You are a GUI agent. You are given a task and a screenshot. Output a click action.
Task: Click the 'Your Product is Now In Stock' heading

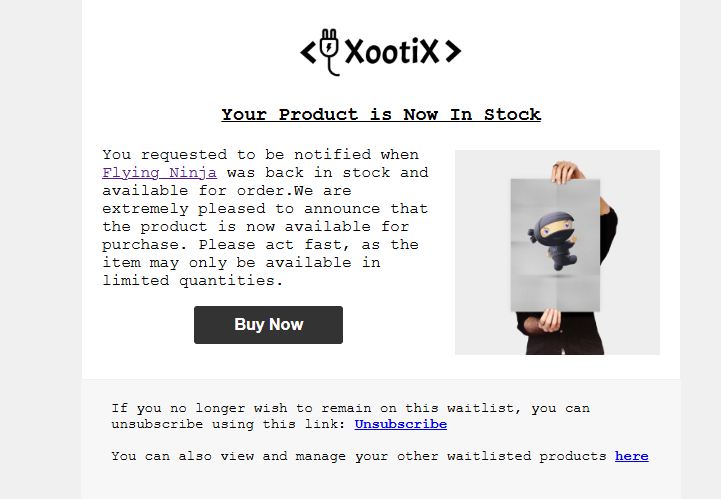click(380, 114)
